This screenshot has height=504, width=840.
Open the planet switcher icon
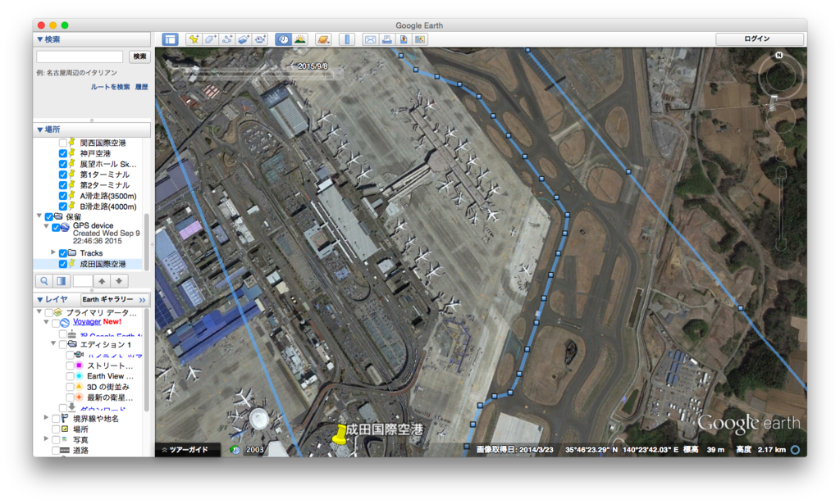click(323, 39)
